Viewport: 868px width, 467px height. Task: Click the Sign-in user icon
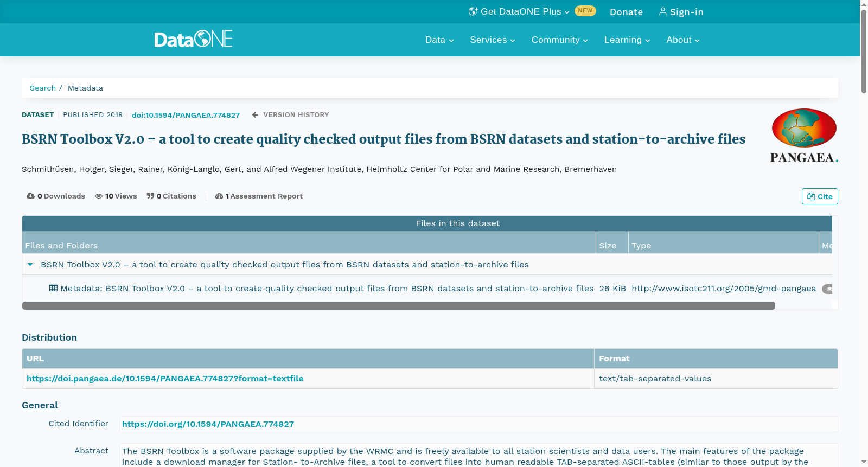(x=663, y=11)
